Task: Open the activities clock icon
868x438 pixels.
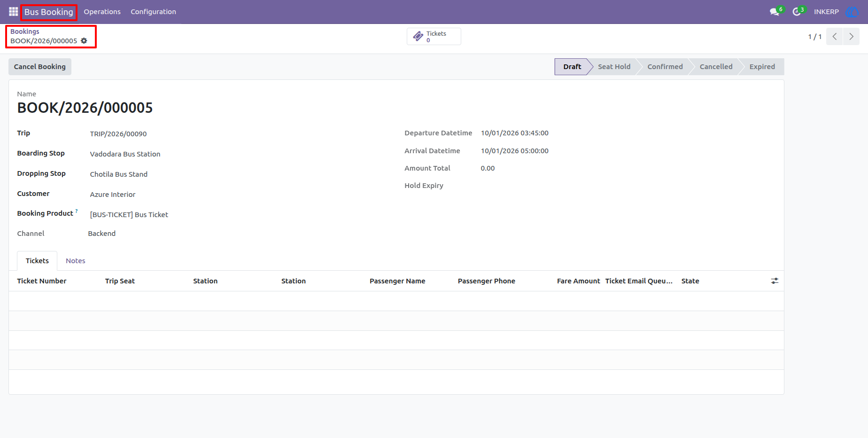Action: 797,12
